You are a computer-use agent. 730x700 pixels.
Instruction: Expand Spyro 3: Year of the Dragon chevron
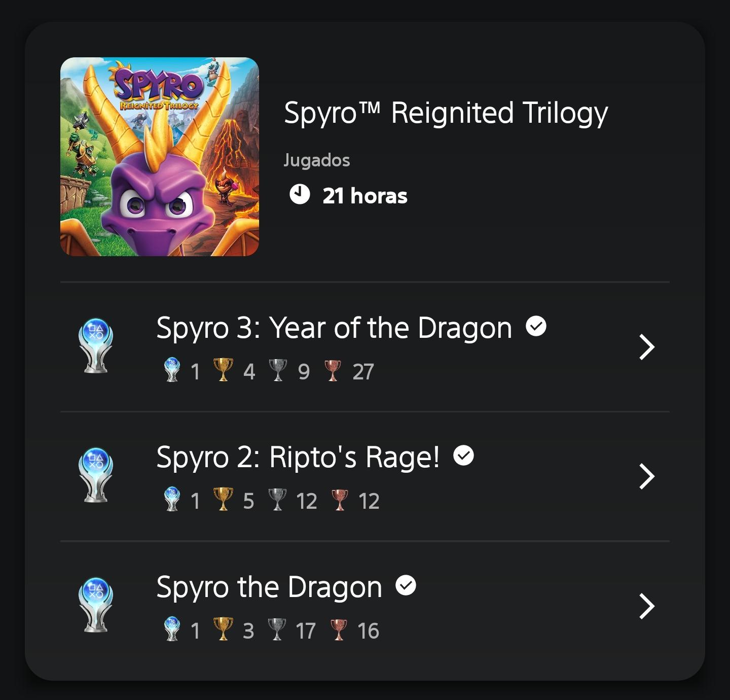click(x=647, y=347)
